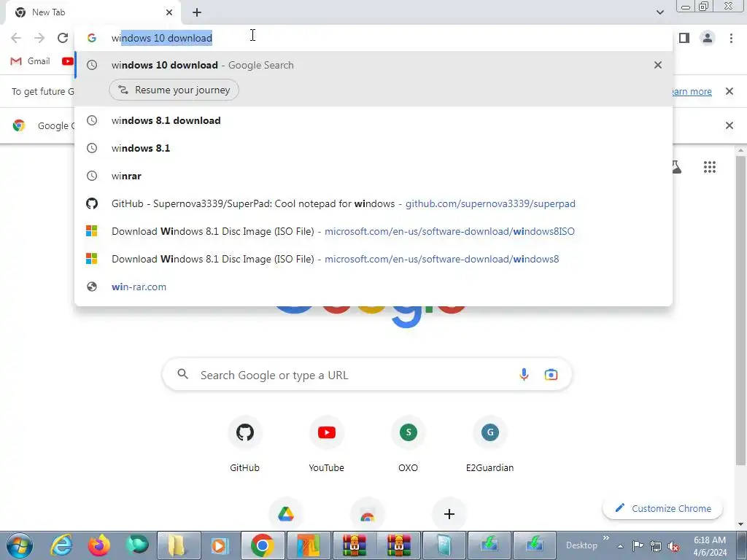Viewport: 747px width, 560px height.
Task: Expand the Desktop toolbar chevron
Action: [x=606, y=537]
